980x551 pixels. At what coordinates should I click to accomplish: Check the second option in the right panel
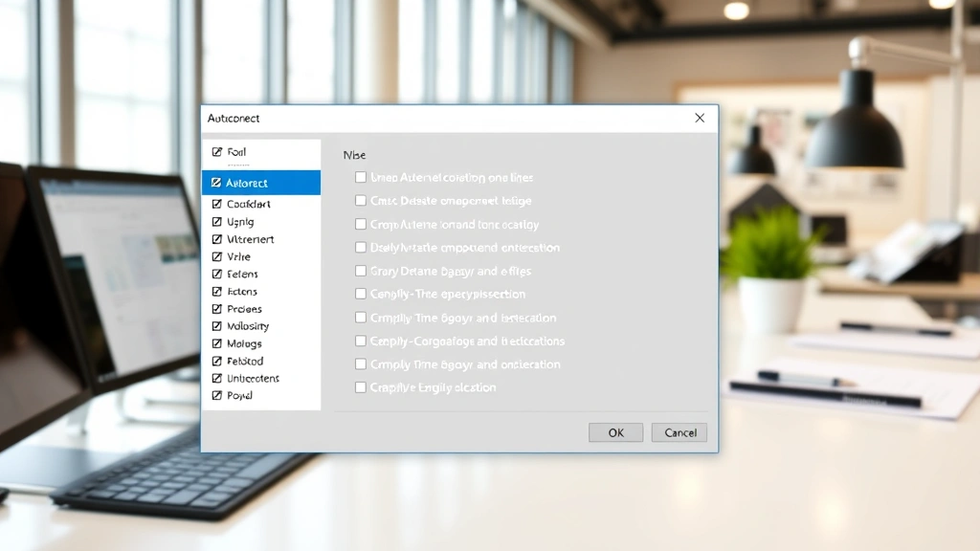coord(361,200)
